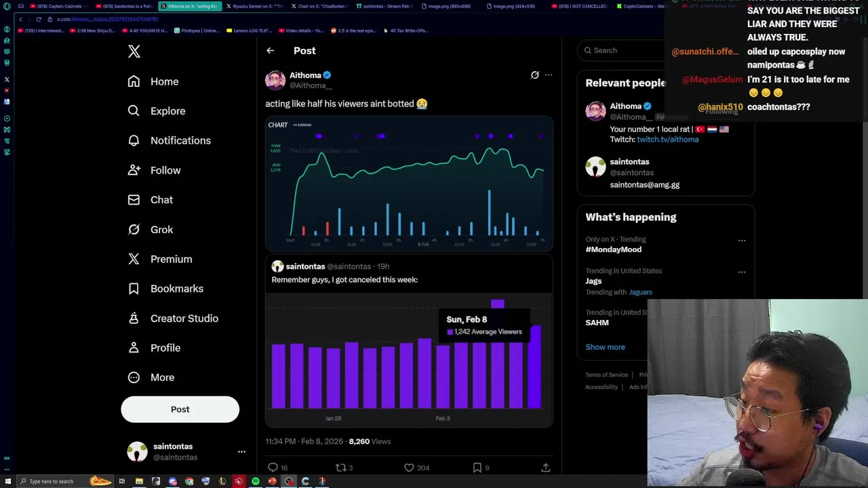868x488 pixels.
Task: Open the SAHM trending topic
Action: [597, 323]
